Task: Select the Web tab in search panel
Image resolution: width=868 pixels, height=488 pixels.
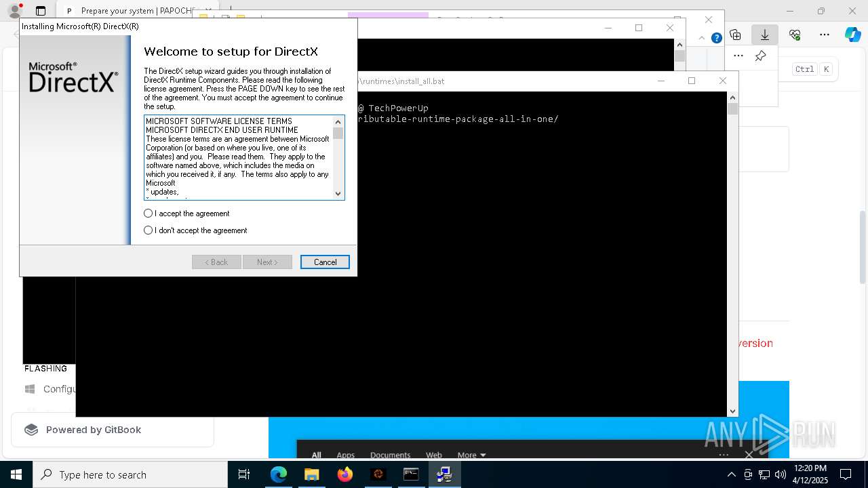Action: click(434, 455)
